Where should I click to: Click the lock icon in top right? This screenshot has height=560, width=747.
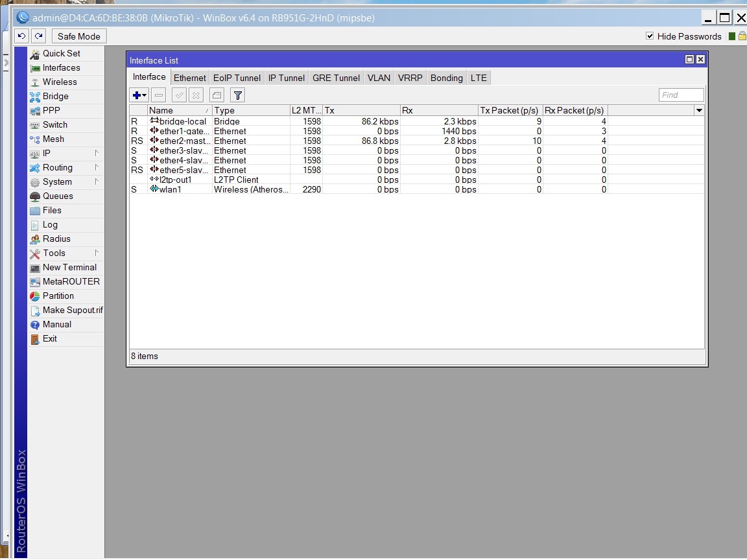coord(742,36)
